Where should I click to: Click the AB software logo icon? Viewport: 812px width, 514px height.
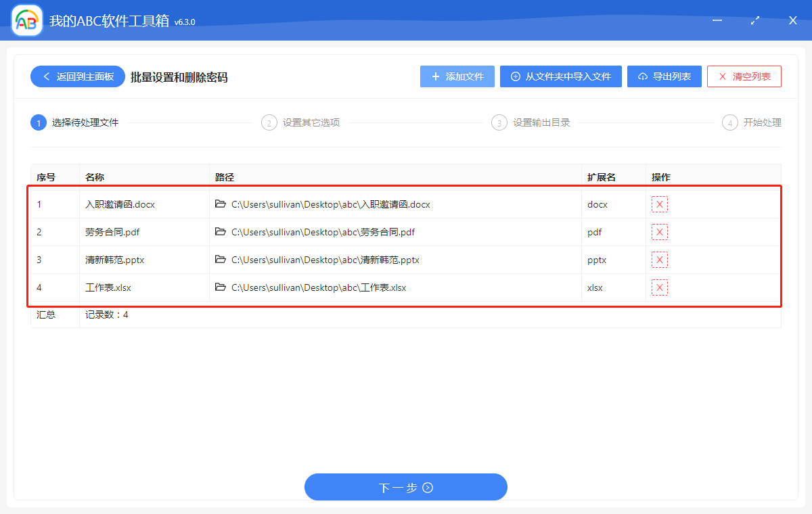pyautogui.click(x=26, y=20)
